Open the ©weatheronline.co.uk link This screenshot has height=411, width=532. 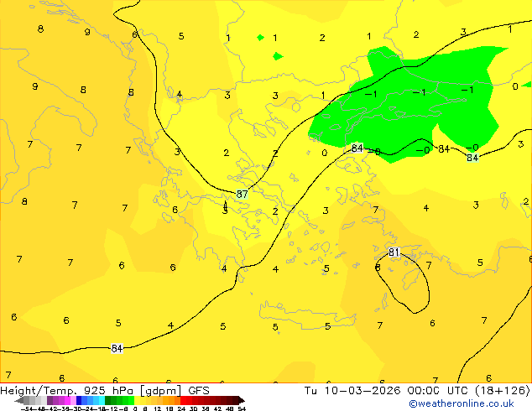tap(462, 403)
